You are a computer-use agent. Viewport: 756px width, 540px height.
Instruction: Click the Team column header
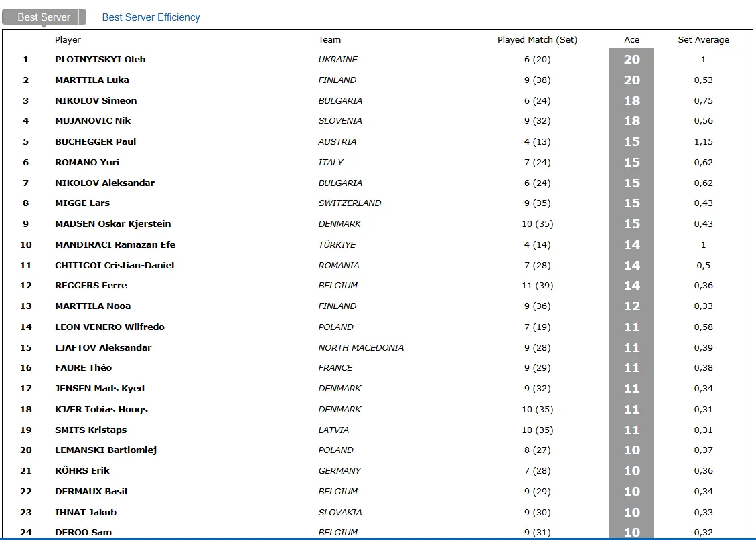click(x=329, y=40)
